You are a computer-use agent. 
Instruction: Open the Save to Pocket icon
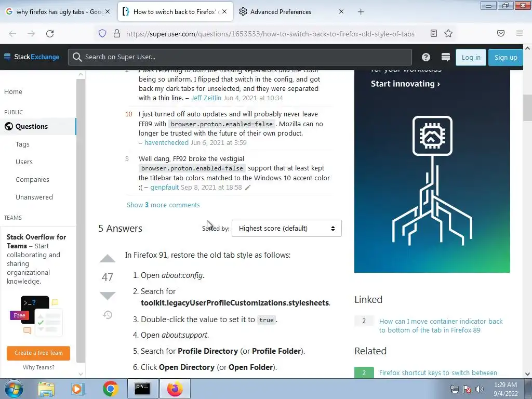(501, 33)
